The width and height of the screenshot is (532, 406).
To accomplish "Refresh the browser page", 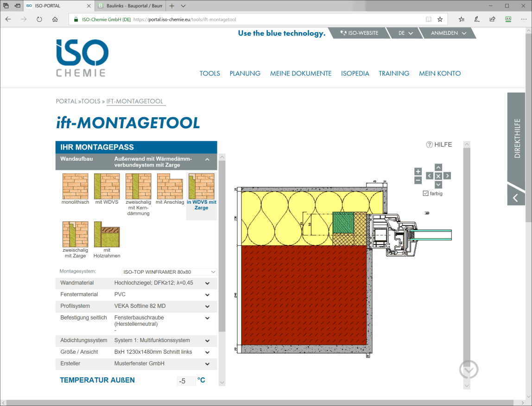I will coord(39,19).
